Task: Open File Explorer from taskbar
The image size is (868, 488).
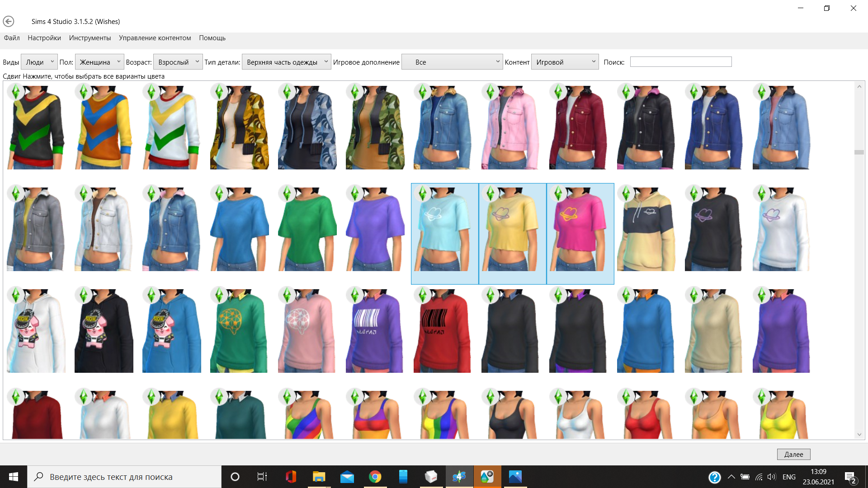Action: point(319,477)
